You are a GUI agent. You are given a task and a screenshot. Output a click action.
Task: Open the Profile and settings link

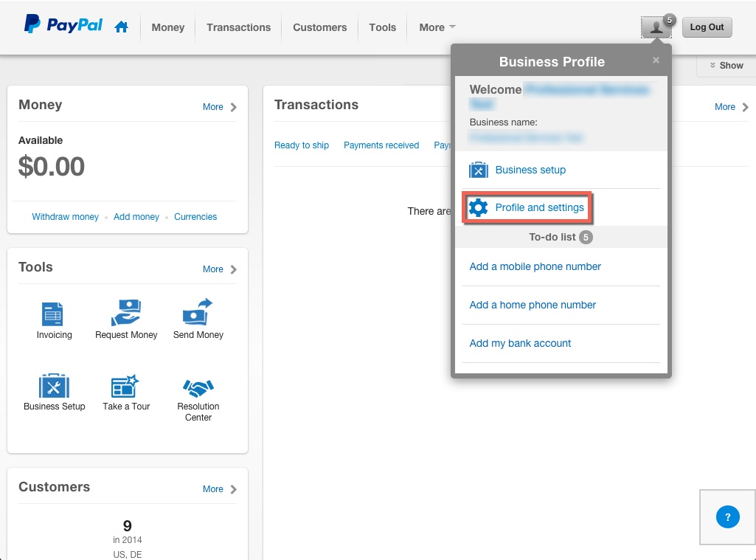coord(539,207)
